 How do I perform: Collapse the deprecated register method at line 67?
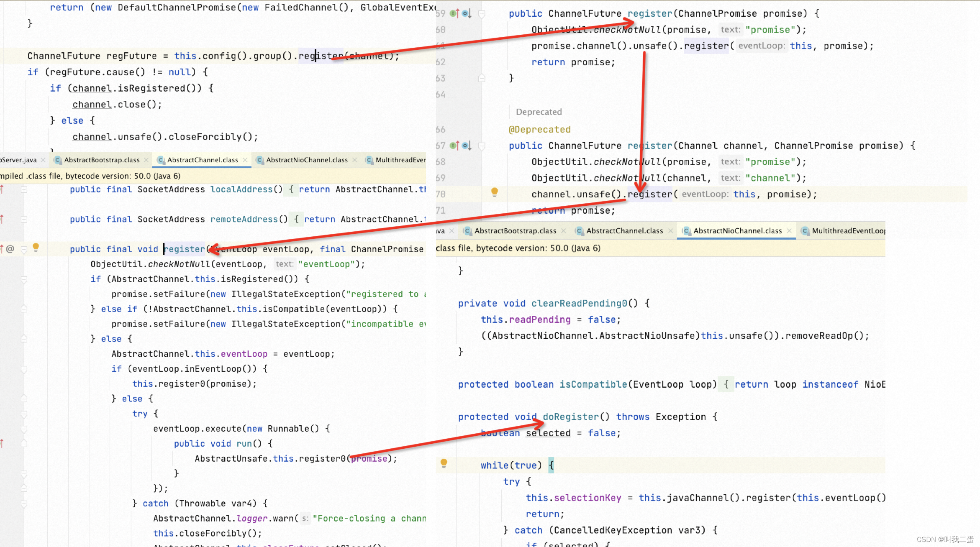click(x=482, y=146)
